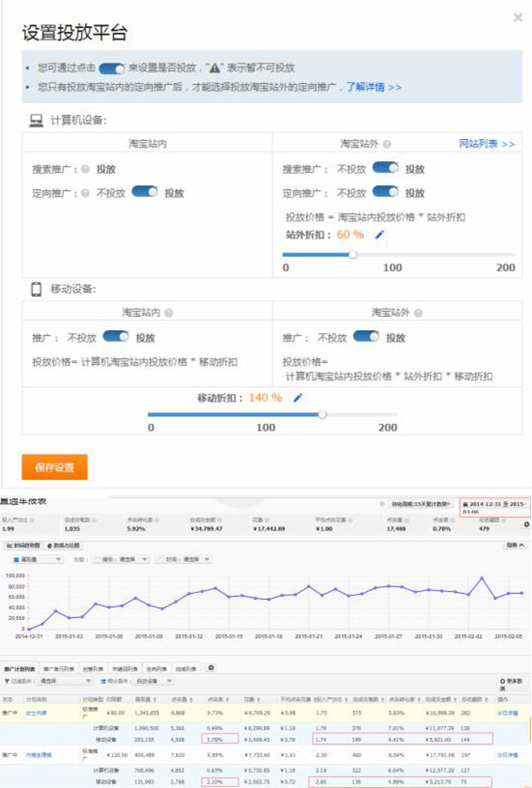Switch to the 数据占比图 tab
Viewport: 532px width, 788px height.
click(x=65, y=546)
